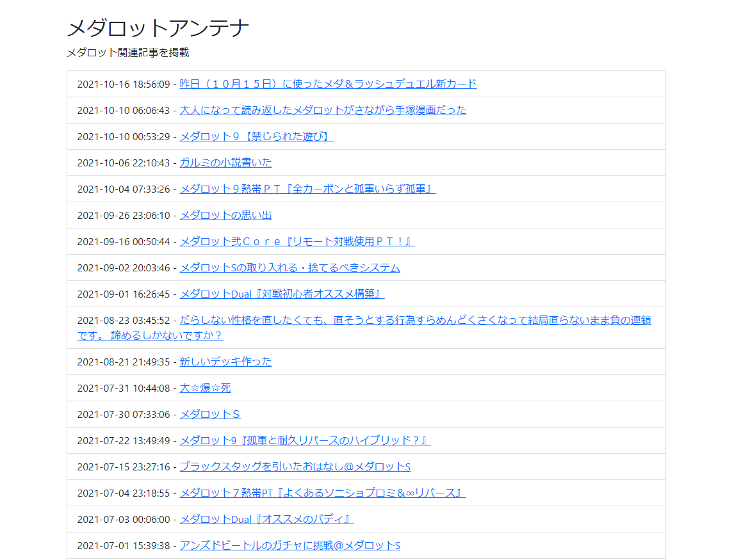Open the 大☆爆☆死 link
Image resolution: width=734 pixels, height=560 pixels.
(x=205, y=388)
